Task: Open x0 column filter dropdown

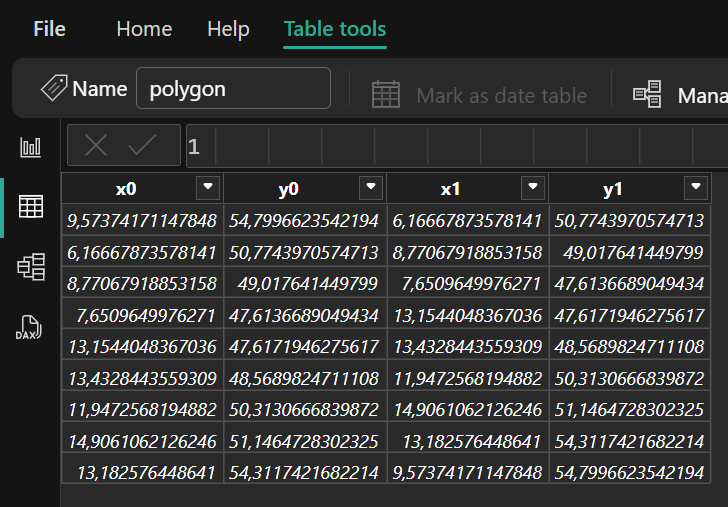Action: 208,188
